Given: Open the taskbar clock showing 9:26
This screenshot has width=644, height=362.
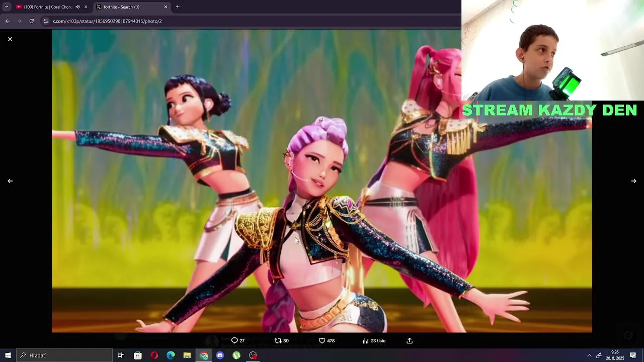Looking at the screenshot, I should tap(615, 355).
